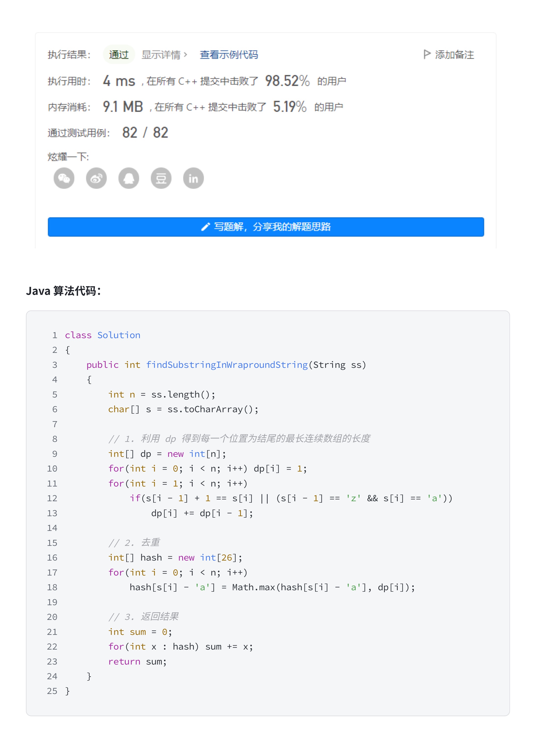Click the 分享我的解题思路 button text
Screen dimensions: 535x756
[x=292, y=227]
